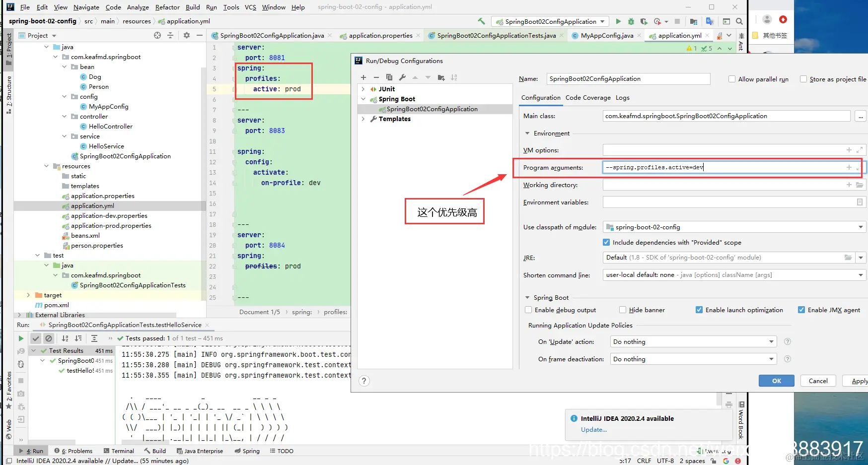Browse working directory folder icon
The width and height of the screenshot is (868, 465).
pyautogui.click(x=860, y=185)
